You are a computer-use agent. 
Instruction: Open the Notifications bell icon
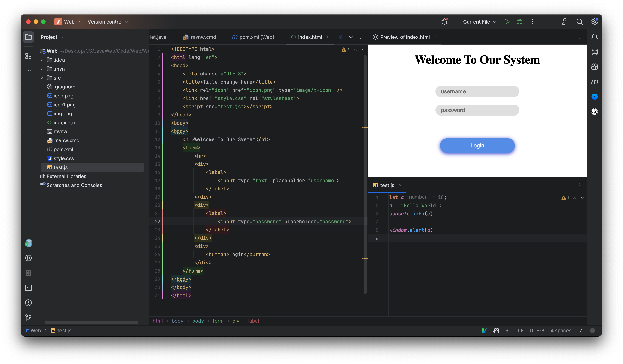pos(595,37)
